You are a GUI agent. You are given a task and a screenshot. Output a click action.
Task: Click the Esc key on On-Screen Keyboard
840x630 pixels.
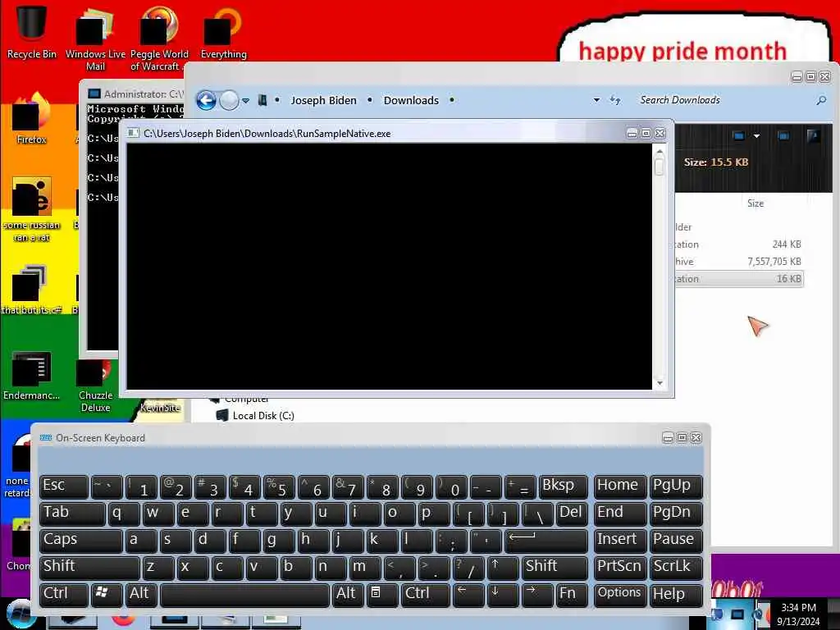[x=64, y=486]
